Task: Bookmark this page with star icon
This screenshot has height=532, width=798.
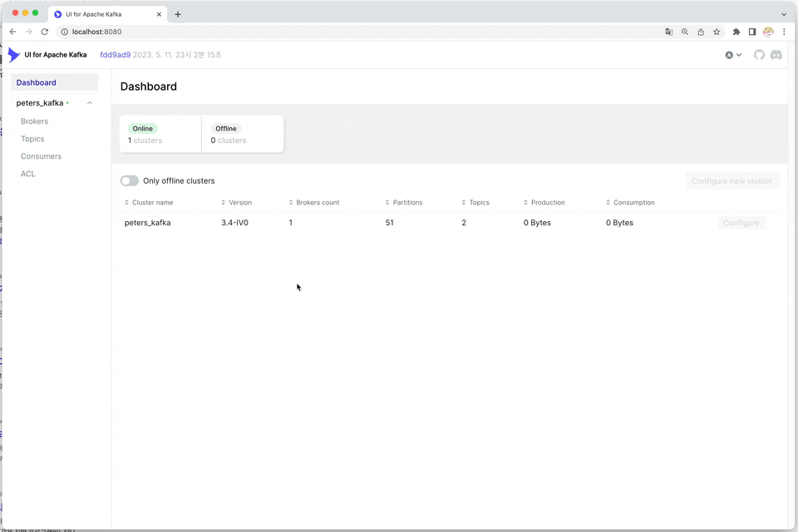Action: click(x=717, y=32)
